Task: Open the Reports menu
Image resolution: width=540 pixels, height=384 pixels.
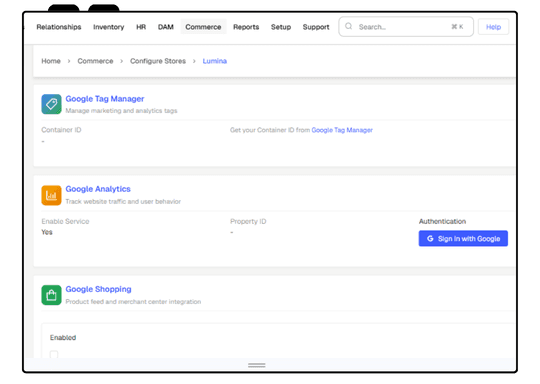Action: coord(246,27)
